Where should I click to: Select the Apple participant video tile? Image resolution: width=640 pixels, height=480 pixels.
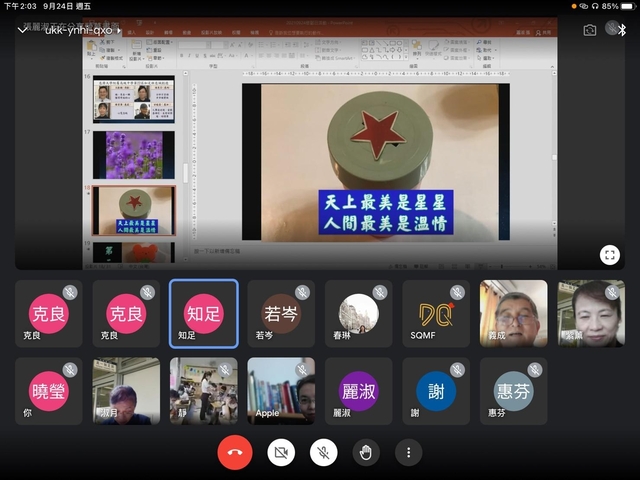point(281,391)
